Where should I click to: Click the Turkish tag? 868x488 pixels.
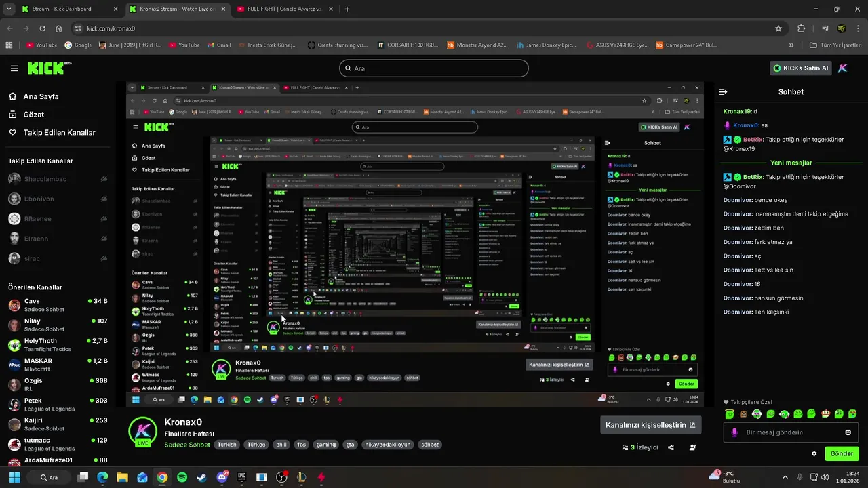click(x=227, y=445)
